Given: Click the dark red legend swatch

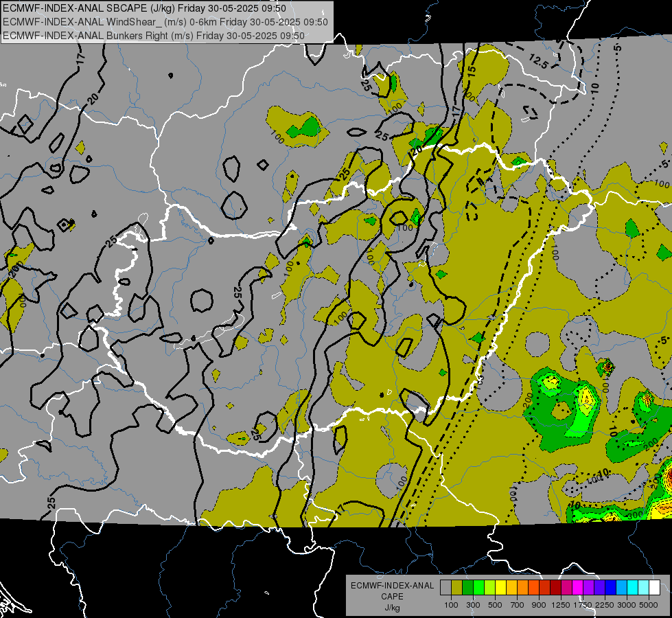Looking at the screenshot, I should pos(556,587).
